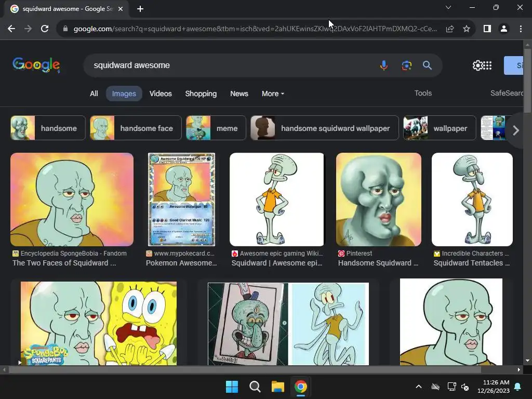Select the wallpaper suggestion chip
The image size is (532, 399).
click(x=440, y=128)
